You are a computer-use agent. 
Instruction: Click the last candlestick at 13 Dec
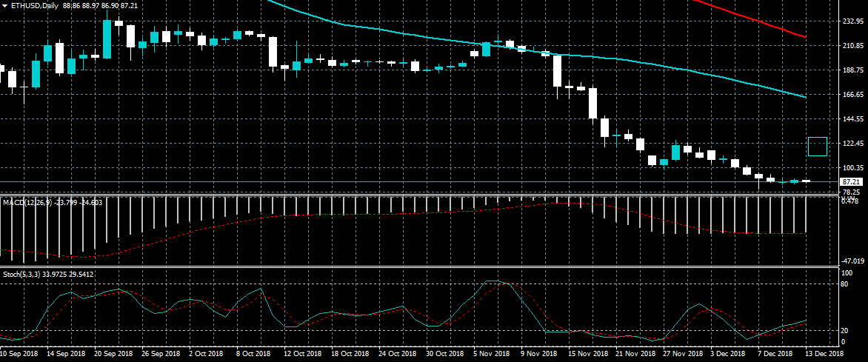pyautogui.click(x=806, y=181)
